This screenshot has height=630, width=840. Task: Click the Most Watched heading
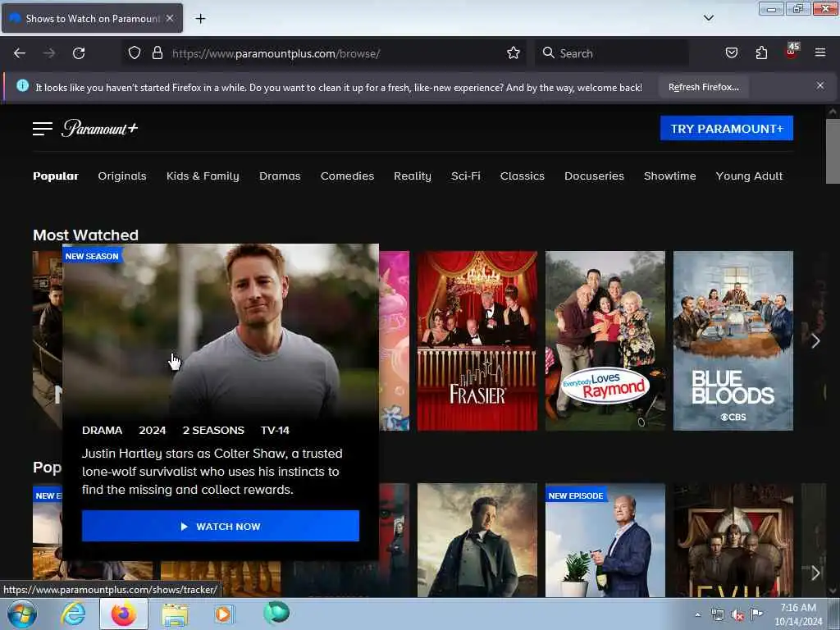coord(85,235)
